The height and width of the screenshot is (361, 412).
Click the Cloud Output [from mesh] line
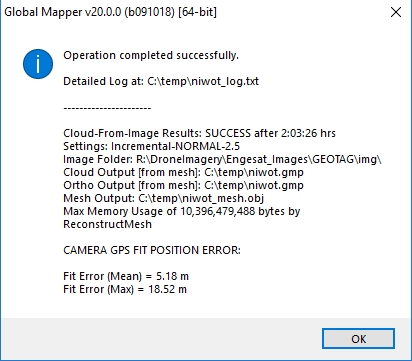[x=183, y=172]
